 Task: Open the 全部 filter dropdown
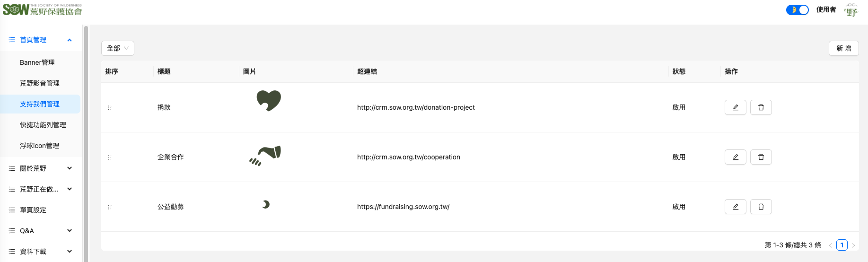point(117,48)
